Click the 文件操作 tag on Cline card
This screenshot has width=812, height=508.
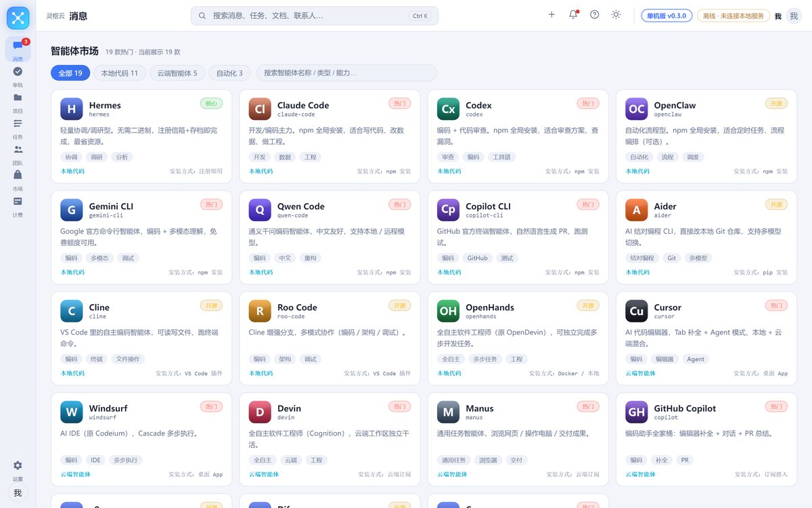127,359
